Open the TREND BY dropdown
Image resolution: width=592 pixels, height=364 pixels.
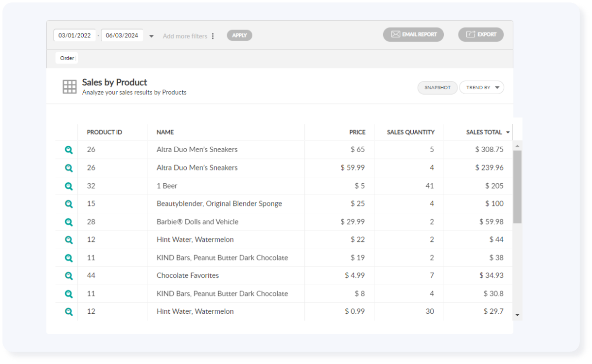[482, 87]
